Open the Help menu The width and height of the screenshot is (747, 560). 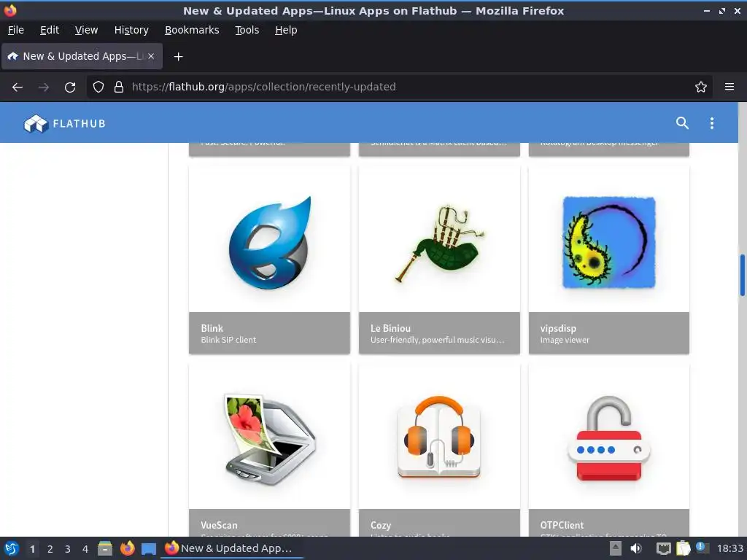(286, 30)
